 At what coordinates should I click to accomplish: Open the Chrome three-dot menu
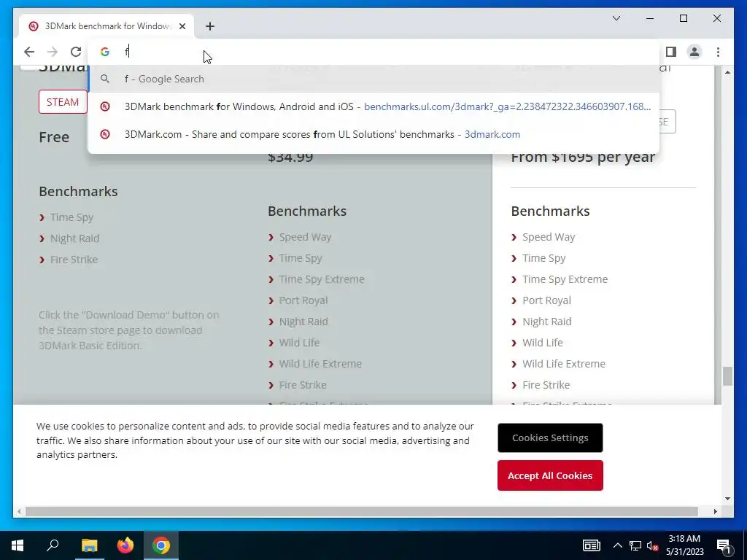click(x=718, y=52)
